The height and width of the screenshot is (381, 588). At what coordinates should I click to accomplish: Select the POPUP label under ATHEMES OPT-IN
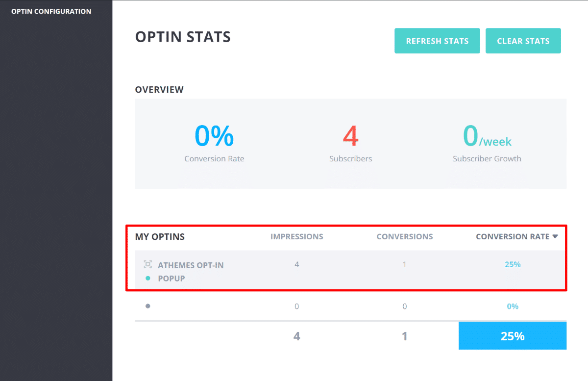(171, 277)
